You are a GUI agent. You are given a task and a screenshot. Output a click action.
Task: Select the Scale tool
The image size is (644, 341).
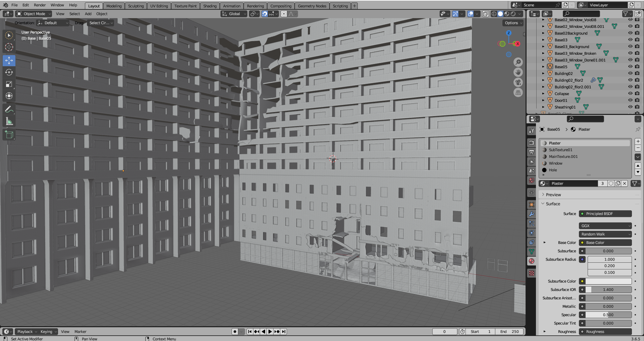pos(9,84)
